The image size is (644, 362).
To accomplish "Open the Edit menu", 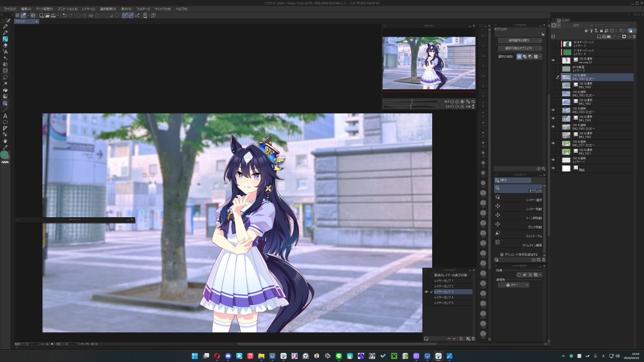I will point(26,9).
